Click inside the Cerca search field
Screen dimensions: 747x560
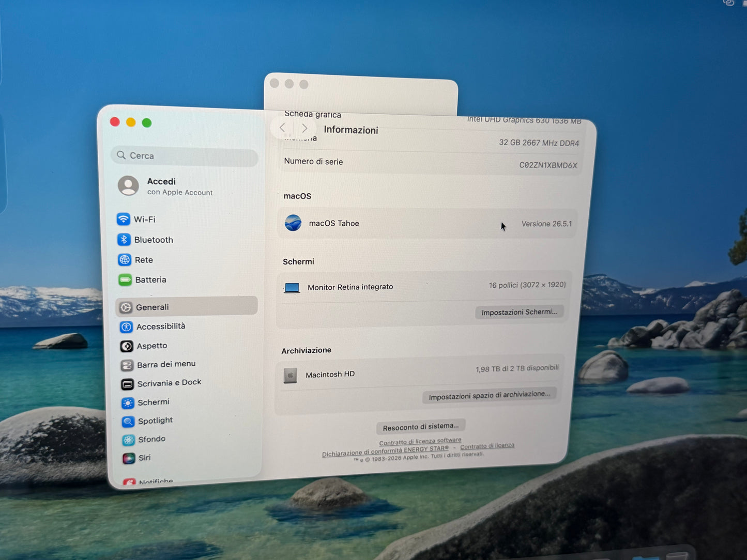coord(185,157)
